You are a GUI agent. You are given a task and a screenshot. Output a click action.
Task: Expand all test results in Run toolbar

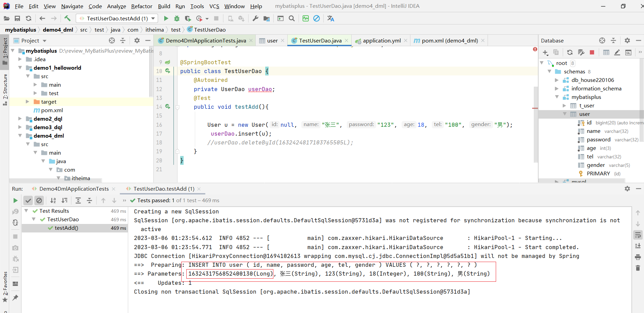[78, 201]
